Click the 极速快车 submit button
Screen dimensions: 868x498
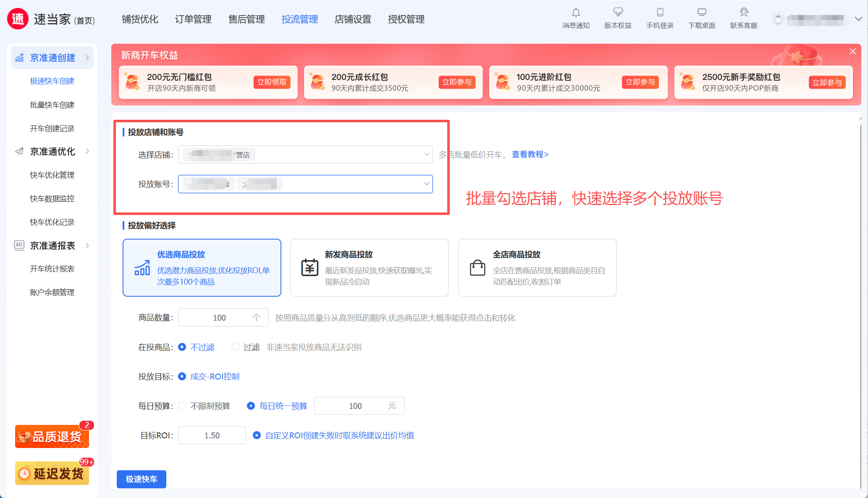click(x=142, y=479)
